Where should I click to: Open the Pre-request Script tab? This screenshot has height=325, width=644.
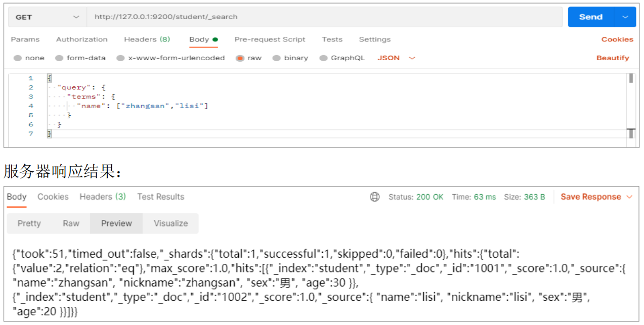(x=270, y=39)
